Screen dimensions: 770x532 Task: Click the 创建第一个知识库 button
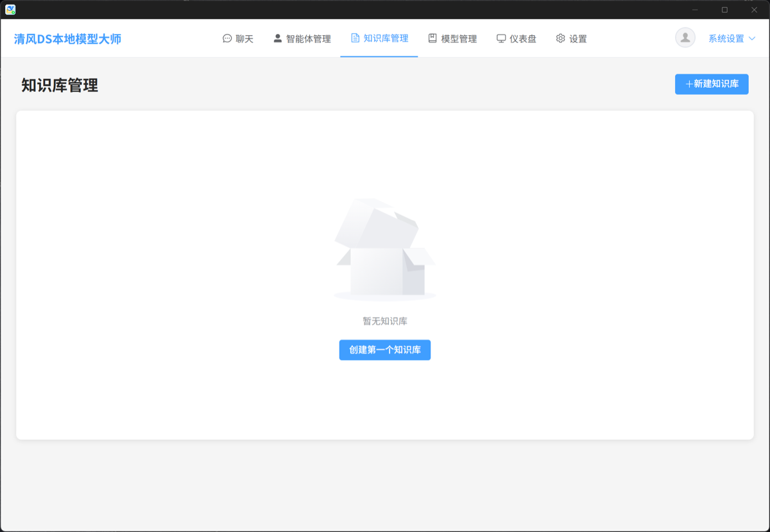[385, 350]
